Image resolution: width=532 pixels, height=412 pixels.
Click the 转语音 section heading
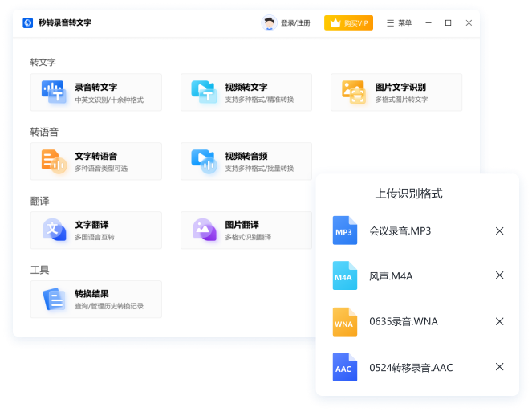44,132
